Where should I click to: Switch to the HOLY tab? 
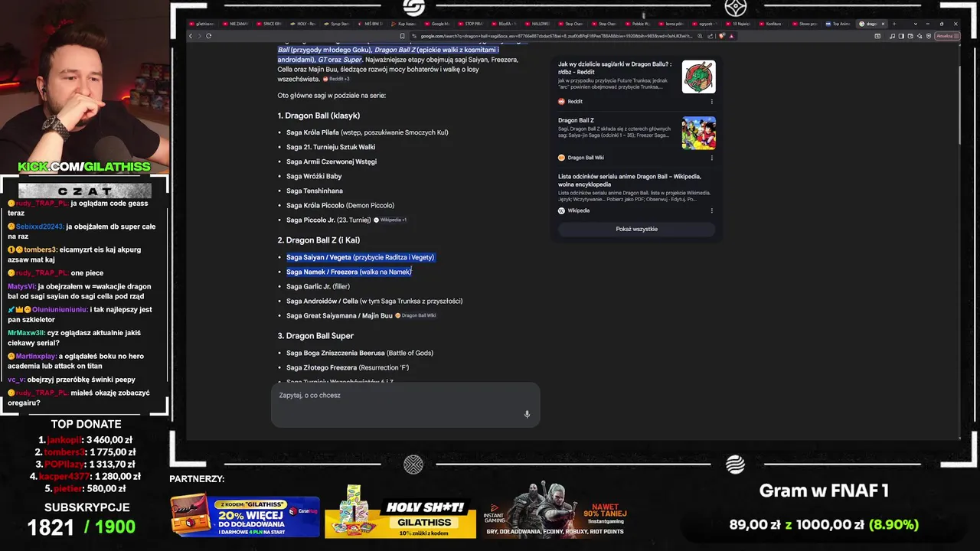tap(302, 24)
